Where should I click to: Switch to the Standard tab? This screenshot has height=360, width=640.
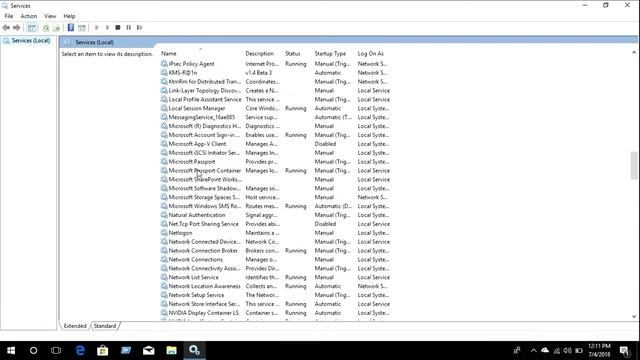pyautogui.click(x=105, y=326)
